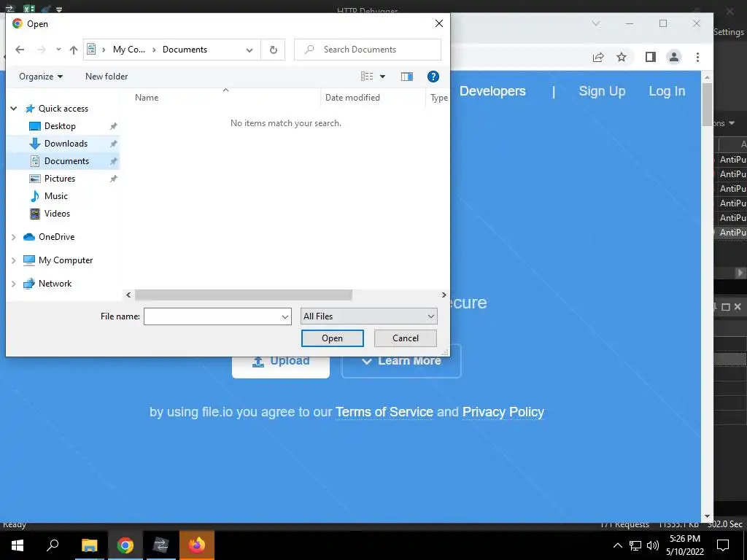This screenshot has height=560, width=747.
Task: Open the view options dropdown arrow
Action: [382, 77]
